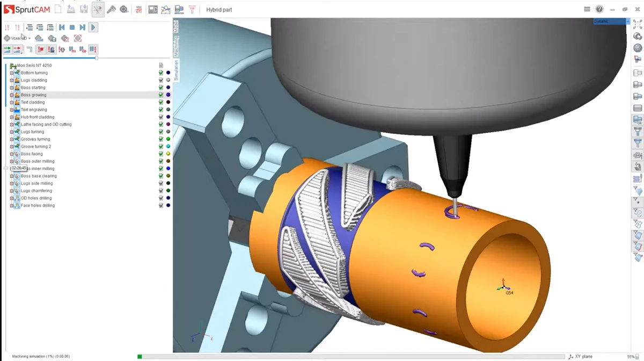Toggle the Face holes drilling checkbox

click(161, 205)
